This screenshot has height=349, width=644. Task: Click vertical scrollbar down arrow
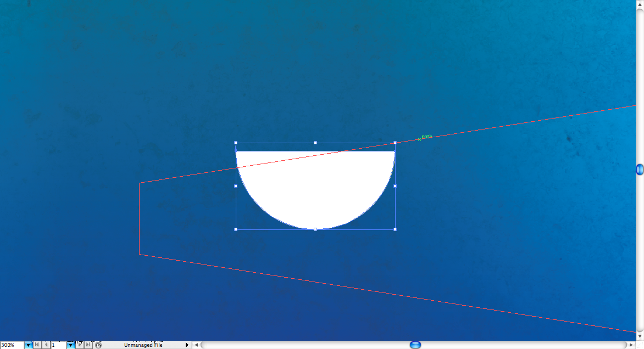[640, 336]
